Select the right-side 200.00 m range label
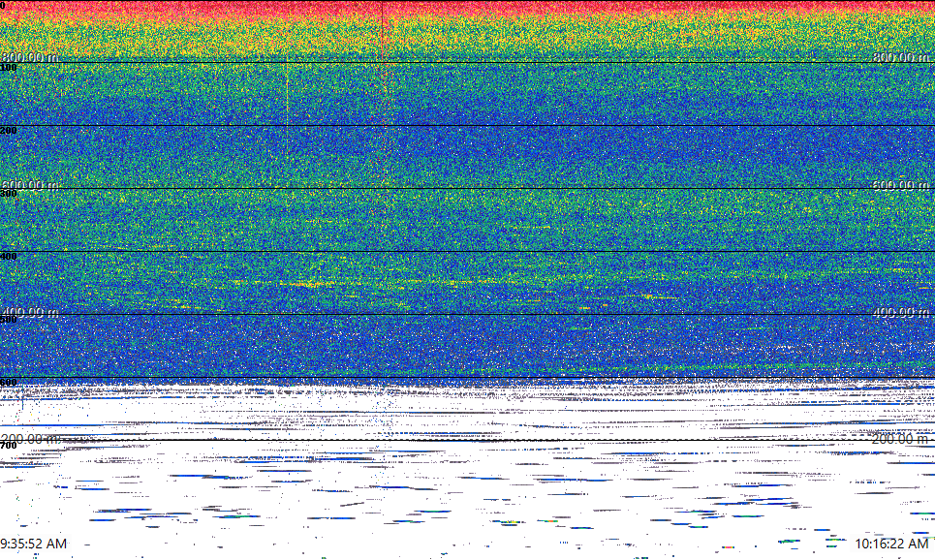Image resolution: width=935 pixels, height=560 pixels. 901,439
